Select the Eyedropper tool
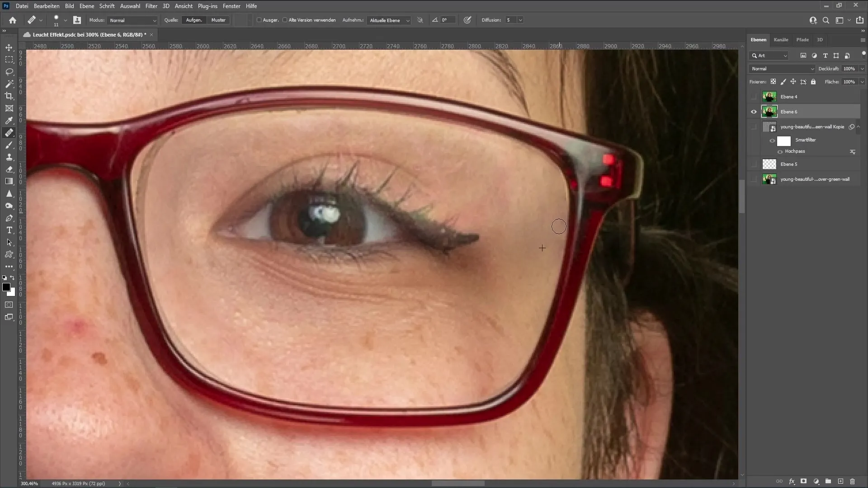 point(9,120)
